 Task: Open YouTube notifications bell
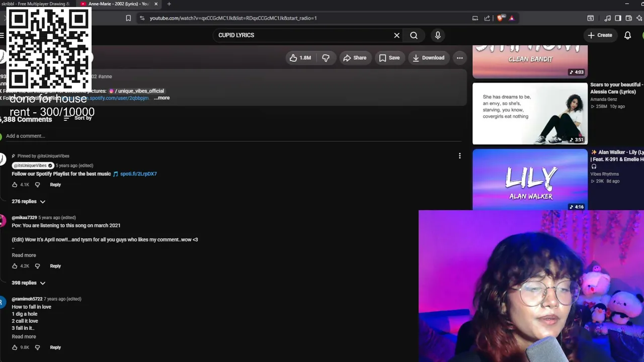tap(628, 35)
